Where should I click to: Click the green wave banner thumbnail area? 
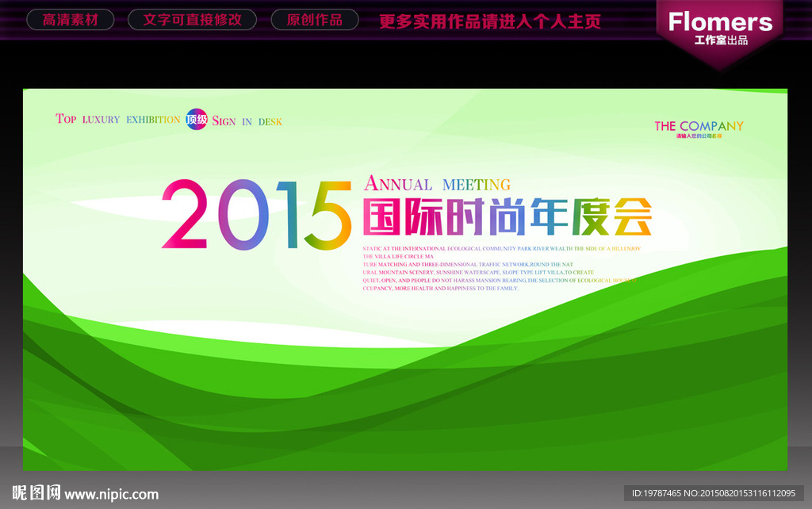[x=405, y=280]
